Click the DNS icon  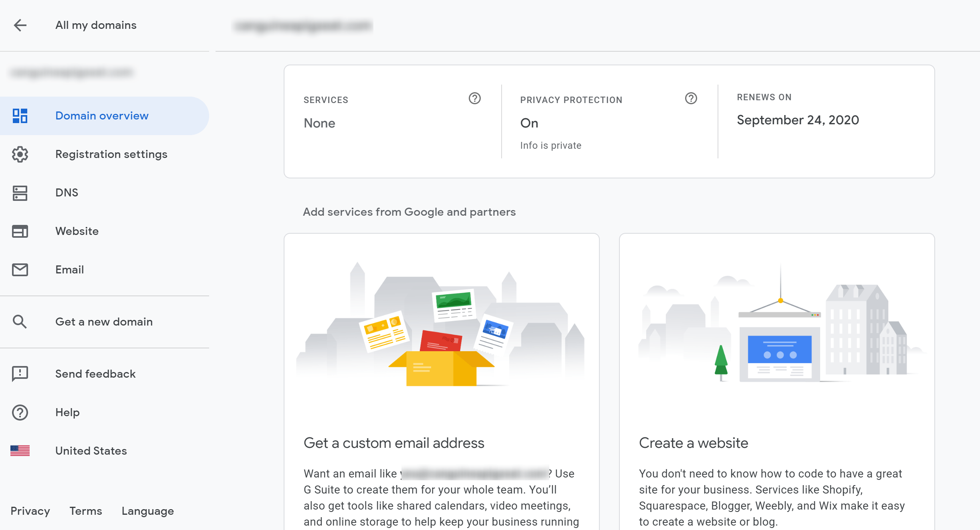[20, 192]
